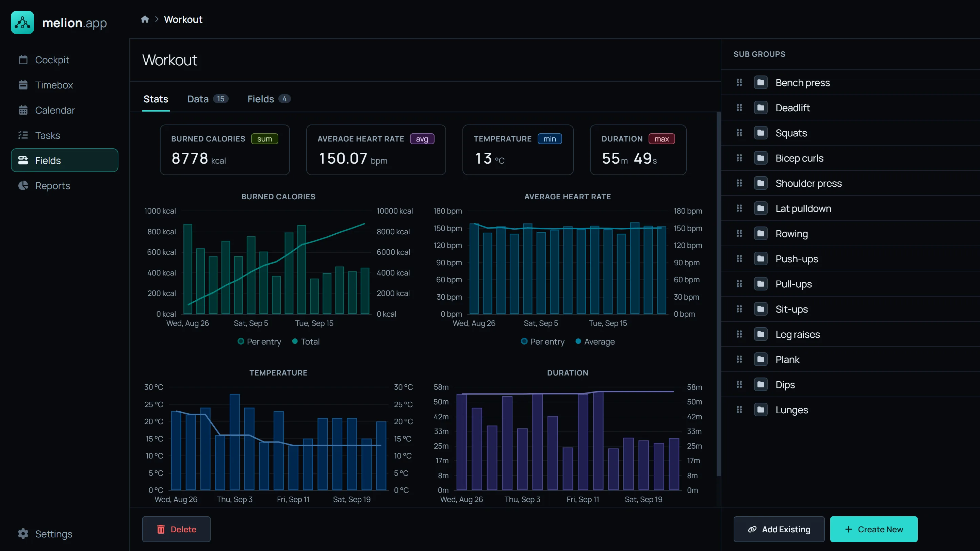This screenshot has height=551, width=980.
Task: Click the drag handle for Dips
Action: (x=739, y=384)
